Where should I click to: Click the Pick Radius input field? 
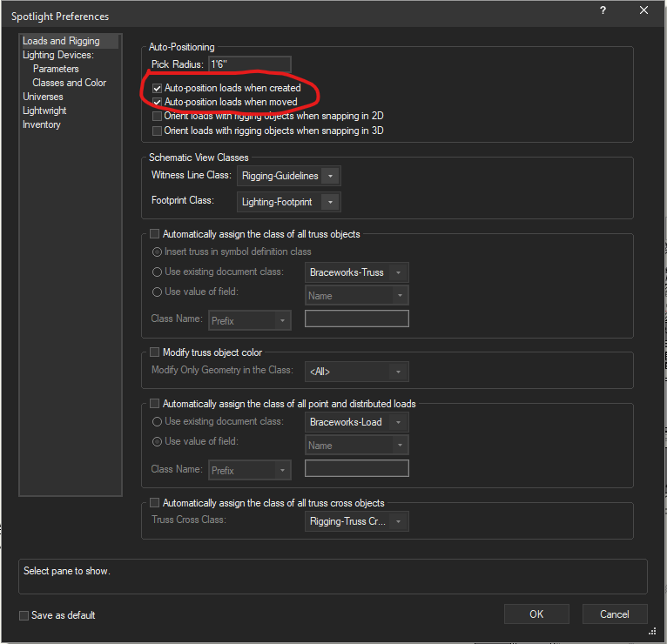point(249,65)
